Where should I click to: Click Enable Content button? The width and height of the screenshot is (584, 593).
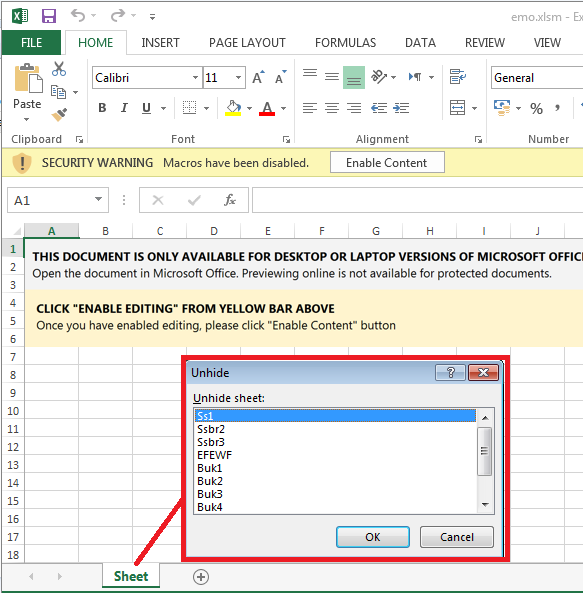pos(387,163)
